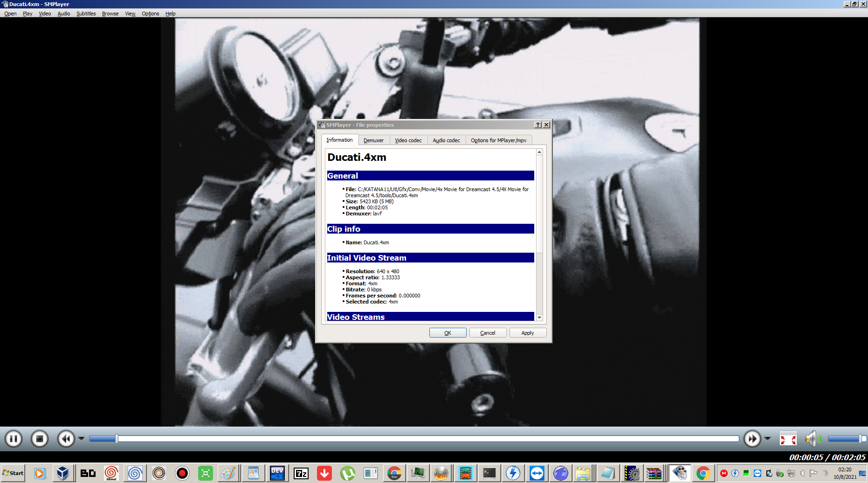This screenshot has width=868, height=483.
Task: Open Google Chrome from the taskbar
Action: [703, 474]
